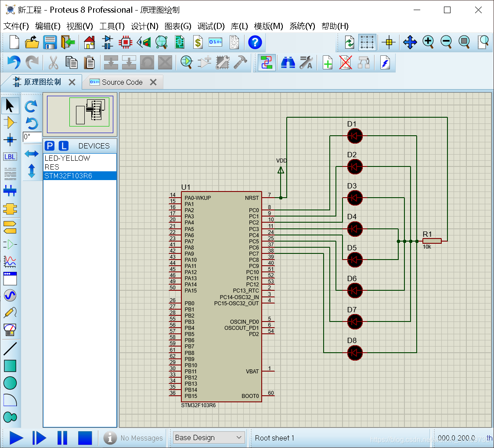
Task: Cut selection with scissors icon
Action: click(53, 62)
